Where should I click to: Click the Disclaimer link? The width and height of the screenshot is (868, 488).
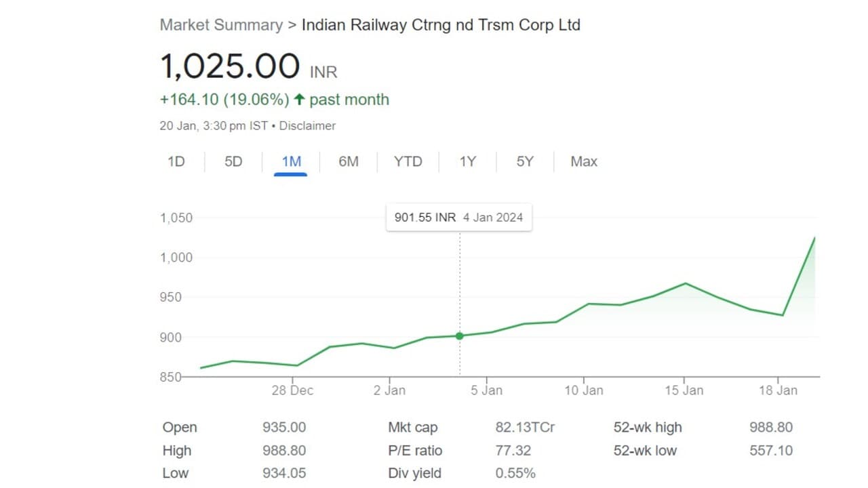tap(307, 125)
